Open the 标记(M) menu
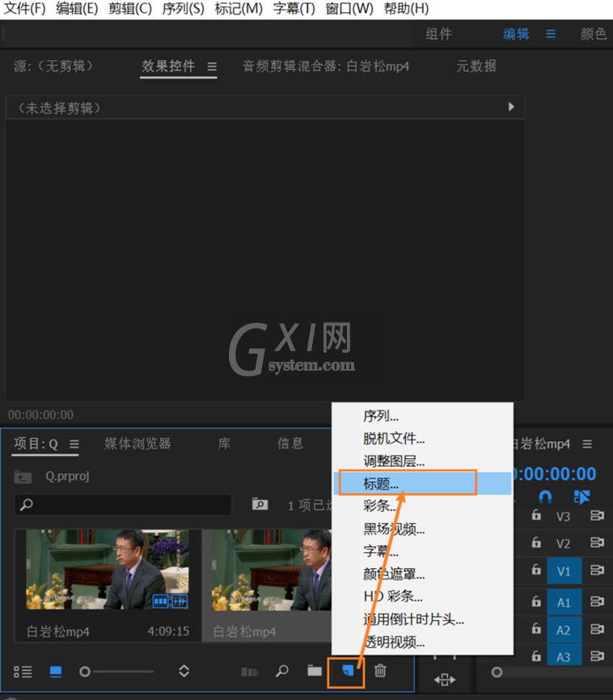Image resolution: width=613 pixels, height=700 pixels. [239, 8]
